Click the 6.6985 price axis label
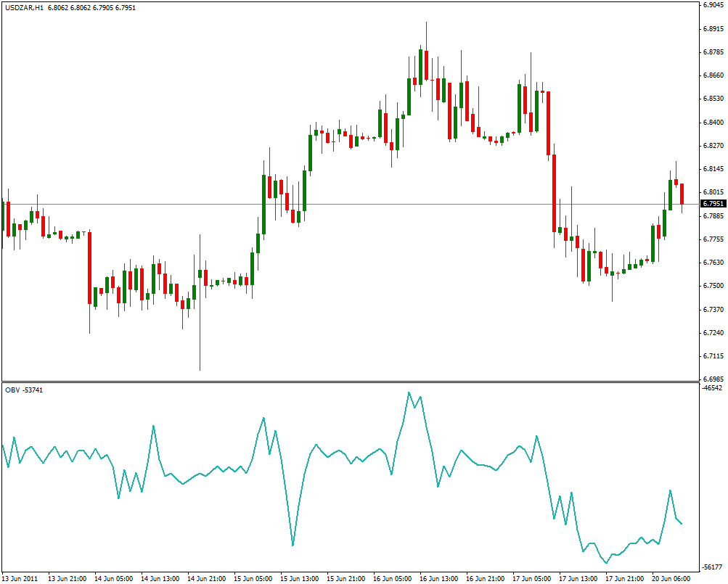 pos(713,379)
